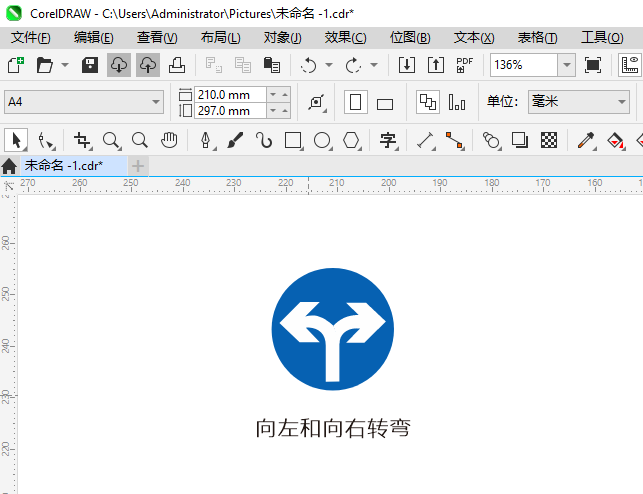Click the New document icon
643x494 pixels.
click(x=16, y=65)
